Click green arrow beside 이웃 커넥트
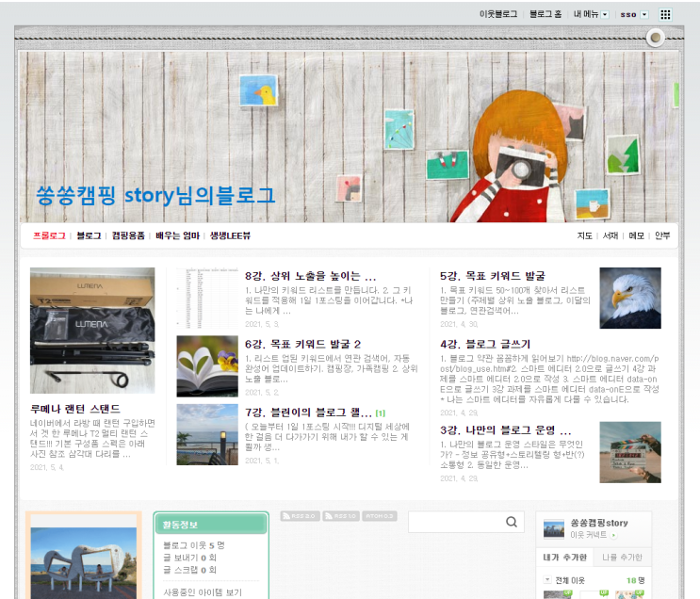Image resolution: width=700 pixels, height=599 pixels. click(x=614, y=535)
